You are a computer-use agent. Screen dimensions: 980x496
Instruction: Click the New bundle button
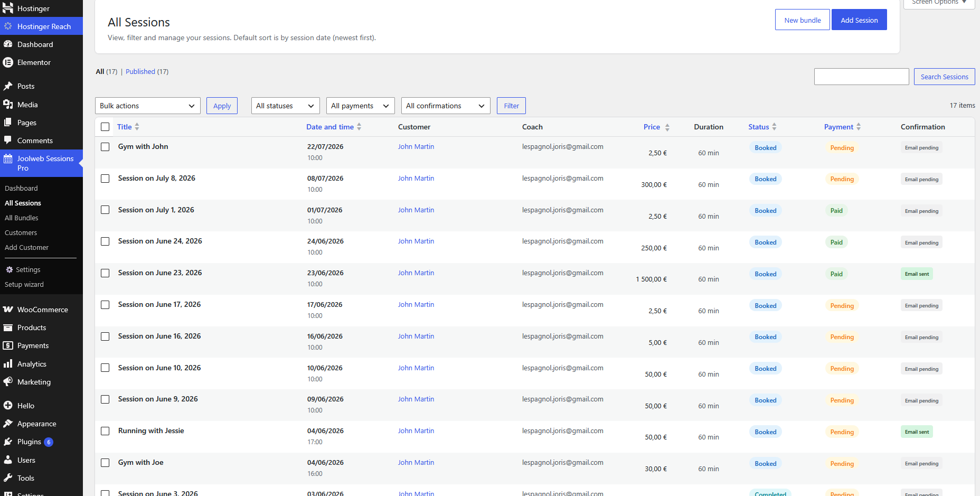click(803, 20)
